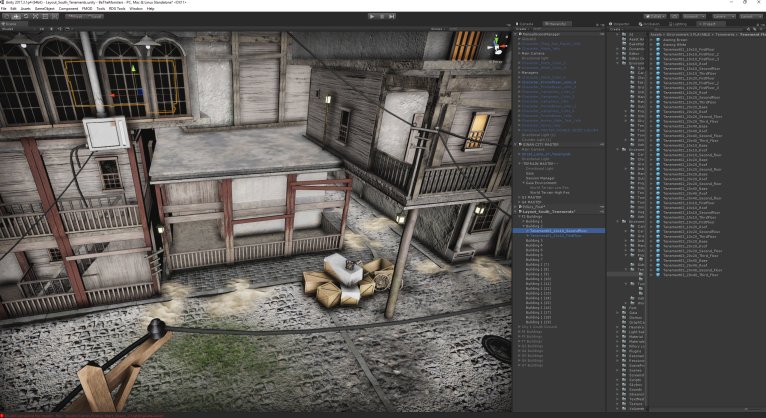Open the Assets menu

[25, 8]
